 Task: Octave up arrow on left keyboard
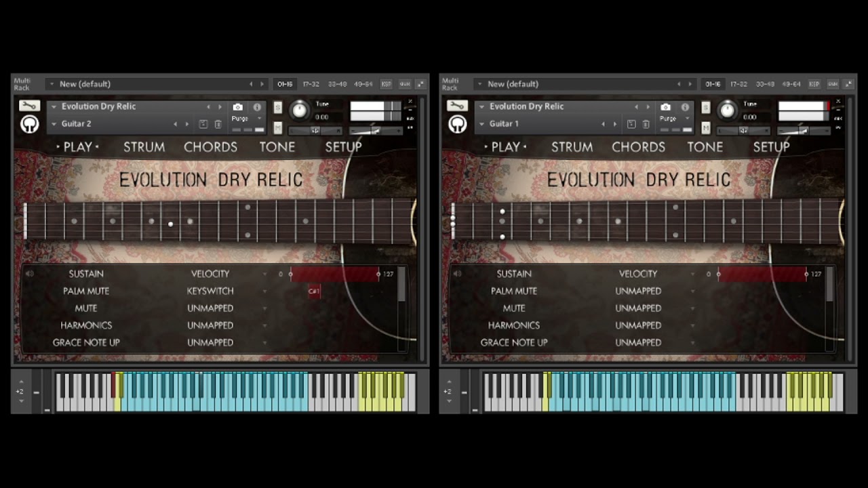coord(20,382)
